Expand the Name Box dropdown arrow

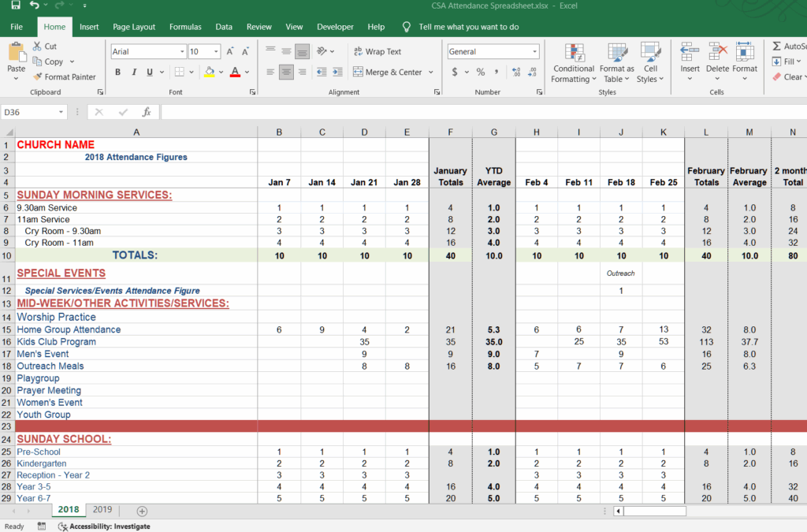click(x=61, y=113)
